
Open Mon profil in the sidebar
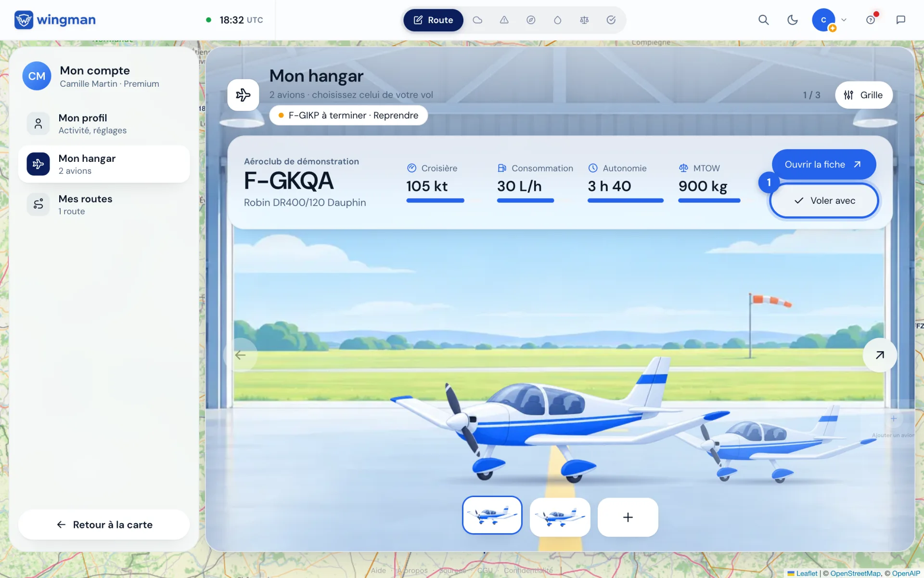104,124
